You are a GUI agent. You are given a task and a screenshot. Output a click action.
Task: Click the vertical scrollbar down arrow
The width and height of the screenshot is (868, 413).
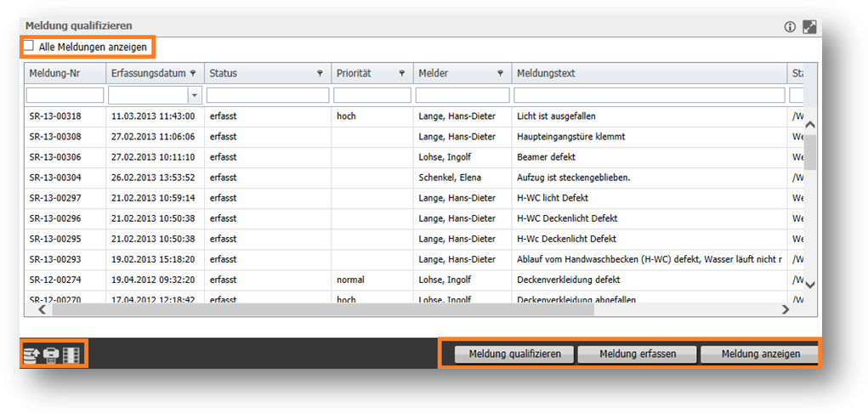810,285
